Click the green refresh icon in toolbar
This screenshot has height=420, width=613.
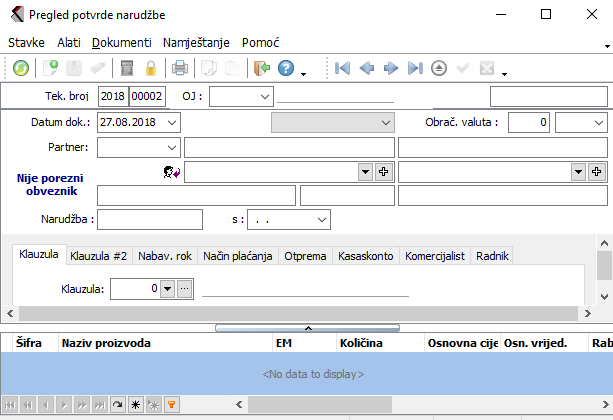click(21, 69)
